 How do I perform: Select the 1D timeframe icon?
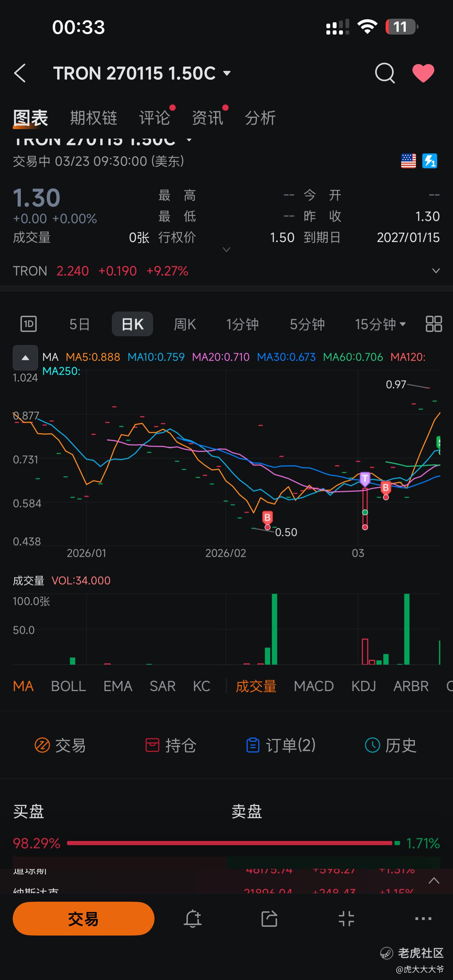pyautogui.click(x=29, y=324)
